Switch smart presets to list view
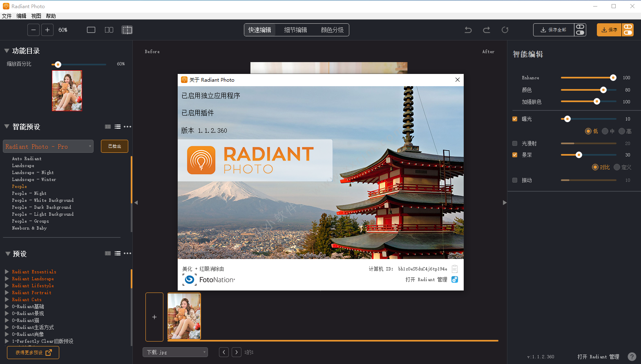The width and height of the screenshot is (641, 364). tap(118, 127)
